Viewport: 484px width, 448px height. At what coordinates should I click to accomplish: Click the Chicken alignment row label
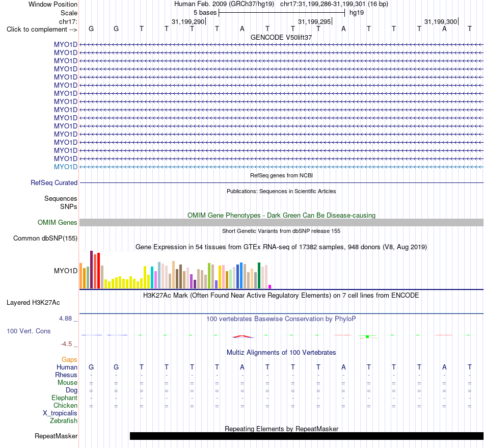coord(65,405)
